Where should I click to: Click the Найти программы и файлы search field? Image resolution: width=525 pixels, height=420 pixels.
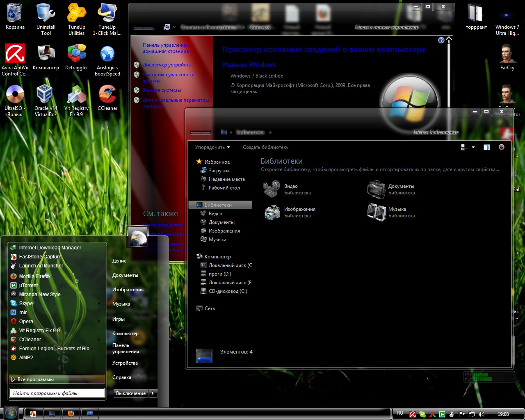pyautogui.click(x=57, y=393)
